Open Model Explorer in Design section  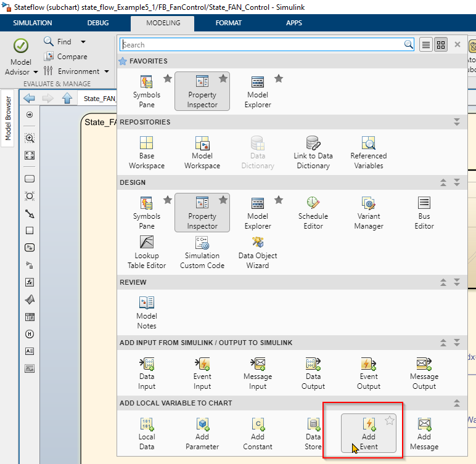[258, 213]
